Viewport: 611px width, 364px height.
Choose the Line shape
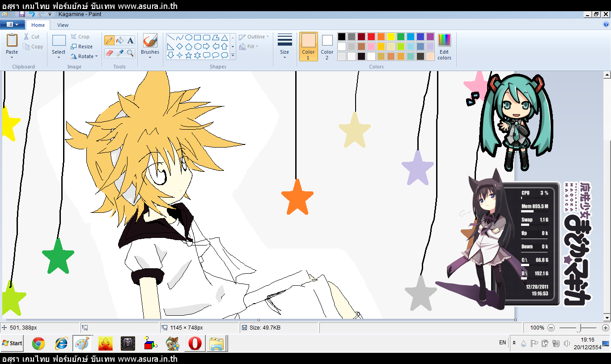click(170, 38)
